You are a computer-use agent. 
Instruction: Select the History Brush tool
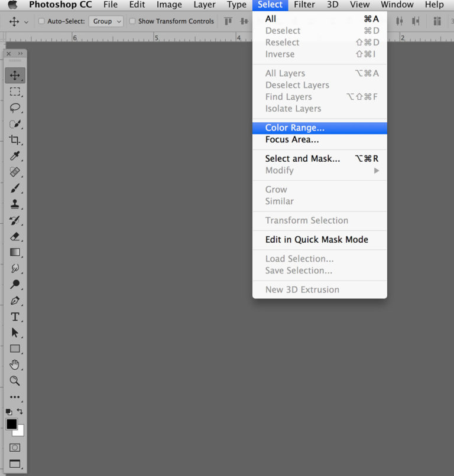[x=15, y=220]
